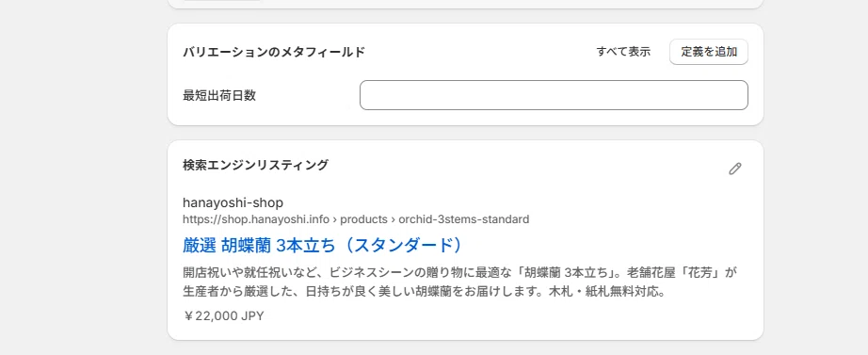
Task: Open the すべて表示 link for metafields
Action: pyautogui.click(x=623, y=52)
